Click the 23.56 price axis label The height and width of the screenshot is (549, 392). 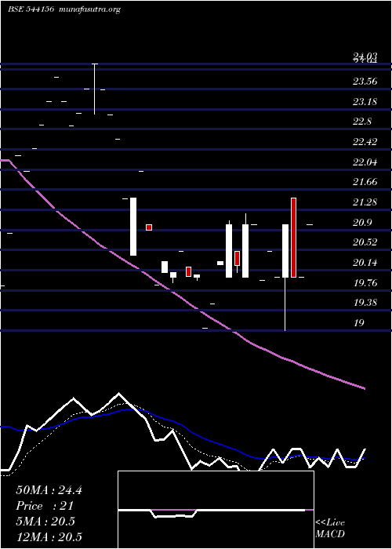pyautogui.click(x=365, y=82)
